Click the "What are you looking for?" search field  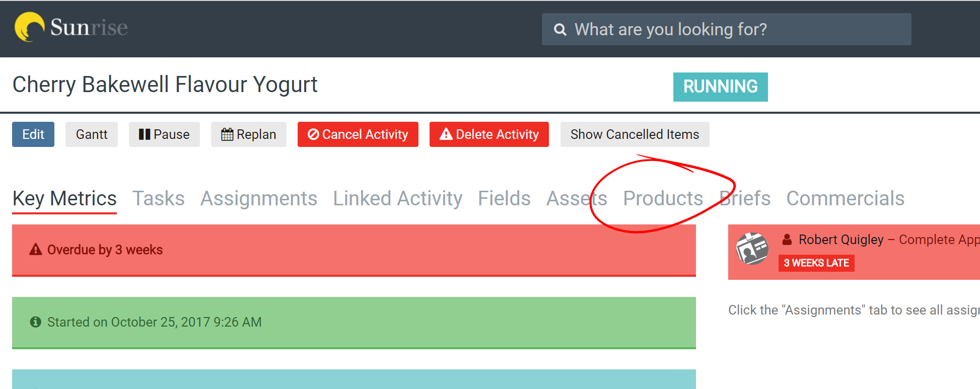[x=726, y=29]
